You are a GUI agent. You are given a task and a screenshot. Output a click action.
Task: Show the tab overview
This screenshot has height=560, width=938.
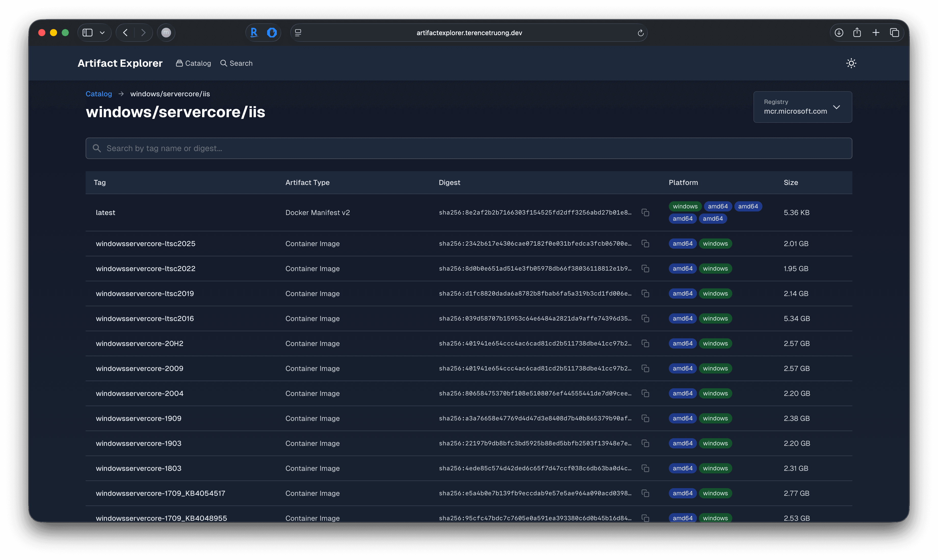tap(895, 32)
